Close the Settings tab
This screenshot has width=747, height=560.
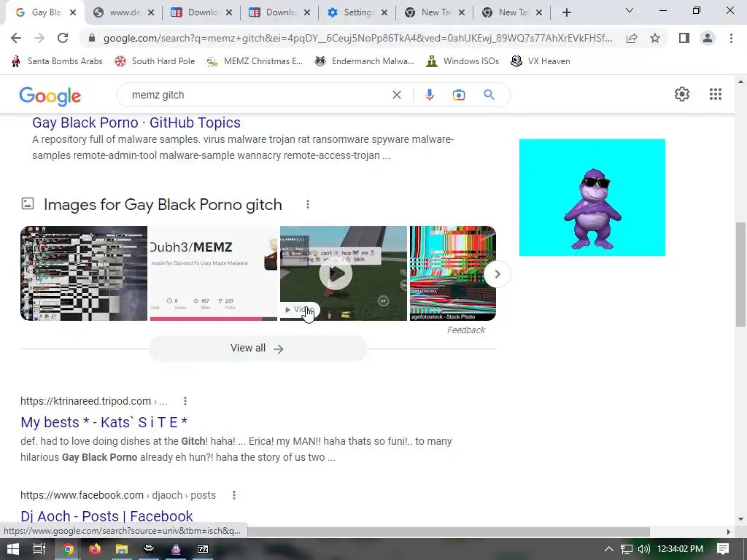coord(384,13)
